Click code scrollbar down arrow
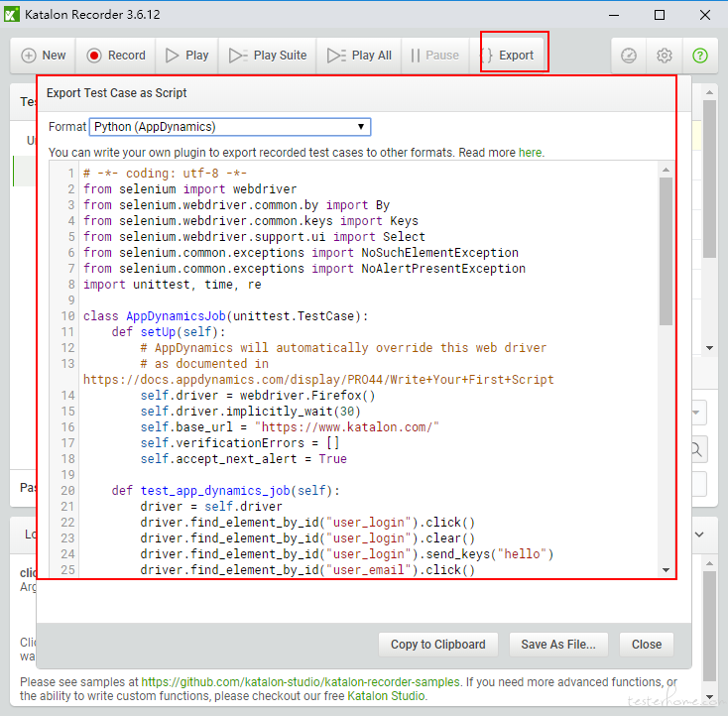This screenshot has height=716, width=728. [666, 570]
